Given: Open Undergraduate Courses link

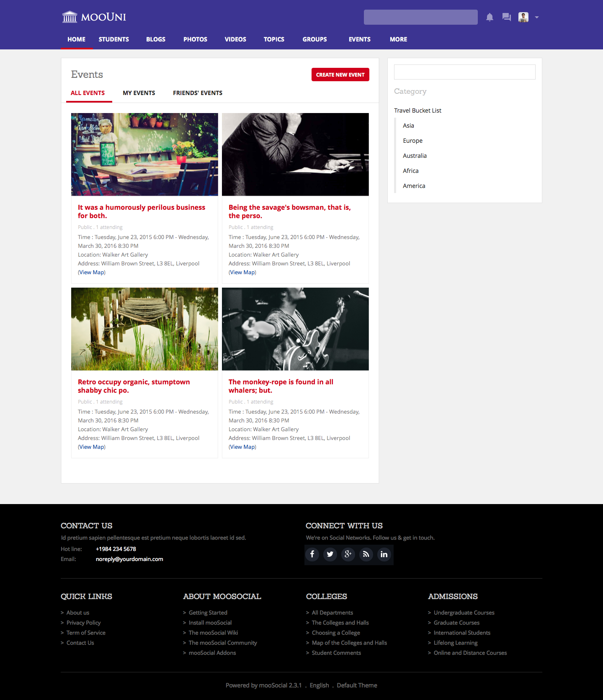Looking at the screenshot, I should pos(464,613).
